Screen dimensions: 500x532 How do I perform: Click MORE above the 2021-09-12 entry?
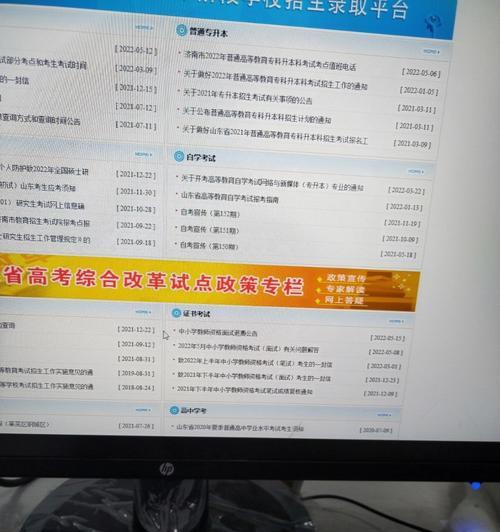[x=143, y=311]
